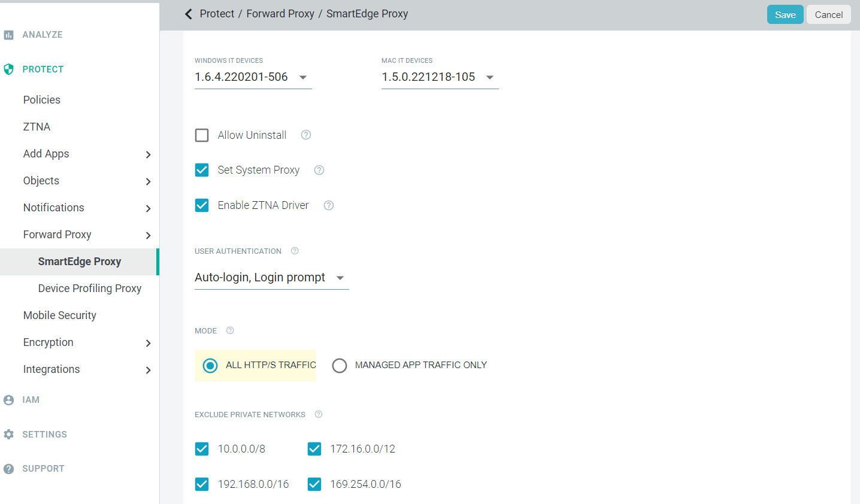Click help icon beside Enable ZTNA Driver
The height and width of the screenshot is (504, 860).
click(329, 205)
